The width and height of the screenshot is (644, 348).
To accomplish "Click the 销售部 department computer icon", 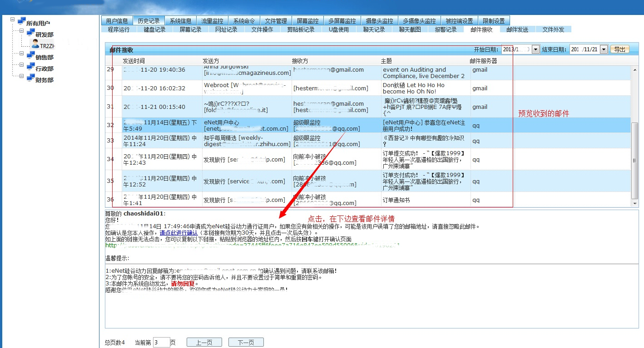I will point(30,56).
